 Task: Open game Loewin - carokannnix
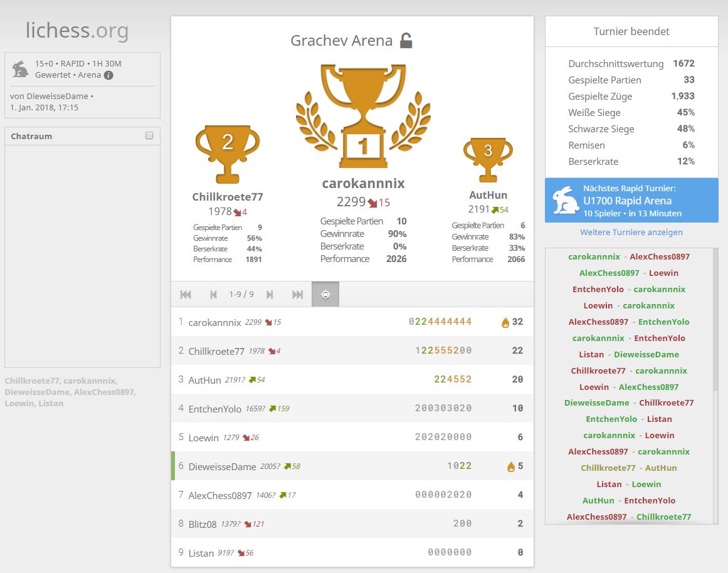[x=629, y=305]
